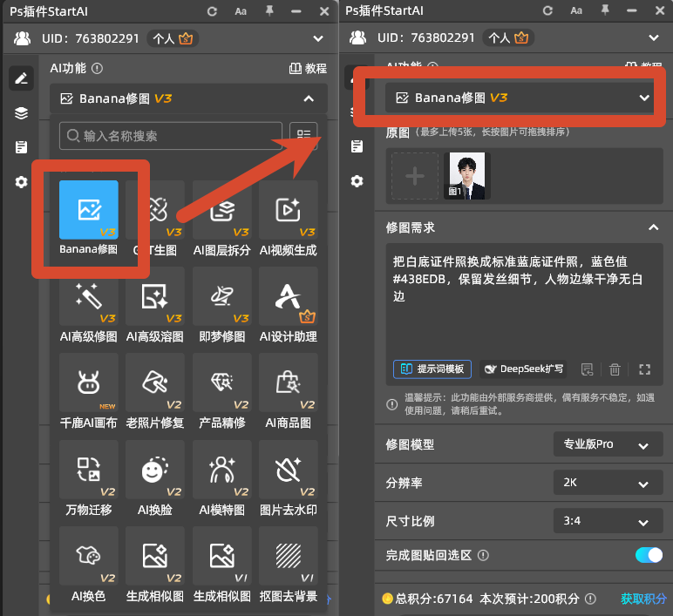Image resolution: width=673 pixels, height=616 pixels.
Task: Select the AI高级修图 tool icon
Action: (x=88, y=296)
